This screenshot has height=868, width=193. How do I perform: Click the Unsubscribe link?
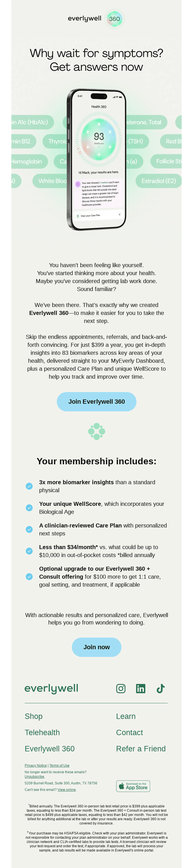34,776
